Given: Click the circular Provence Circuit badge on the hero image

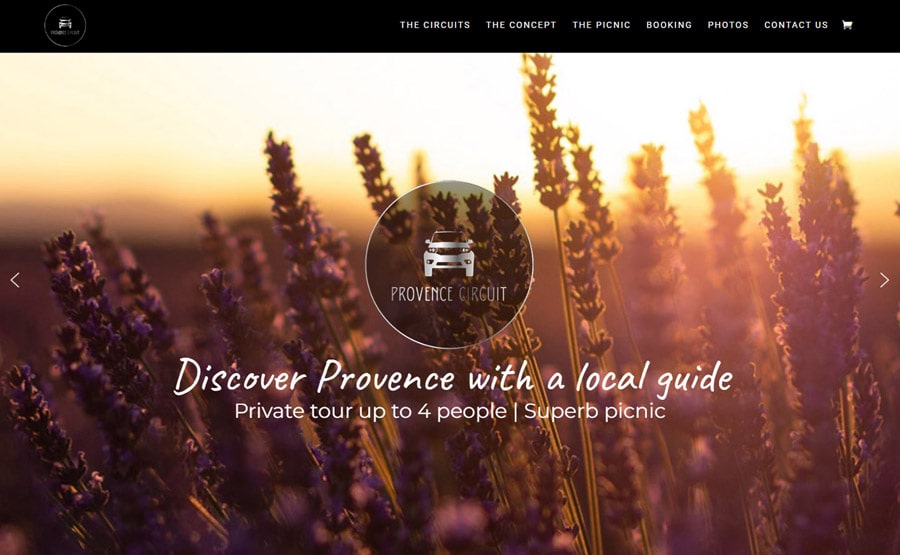Looking at the screenshot, I should click(x=449, y=264).
